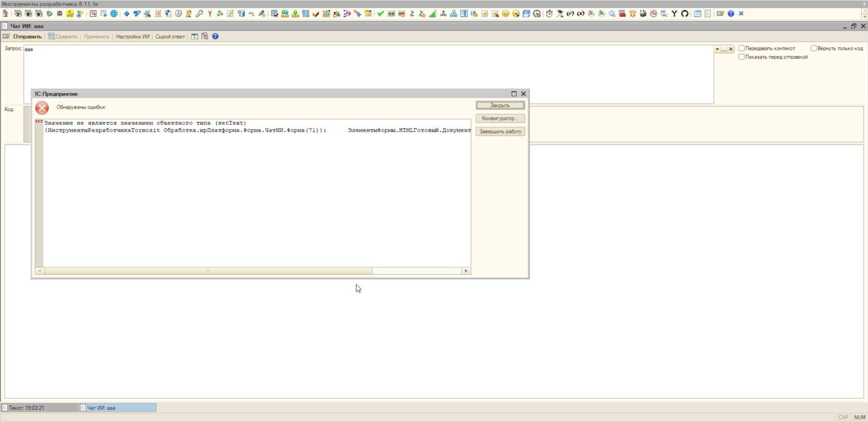Click the stopwatch icon in main toolbar

[x=549, y=13]
